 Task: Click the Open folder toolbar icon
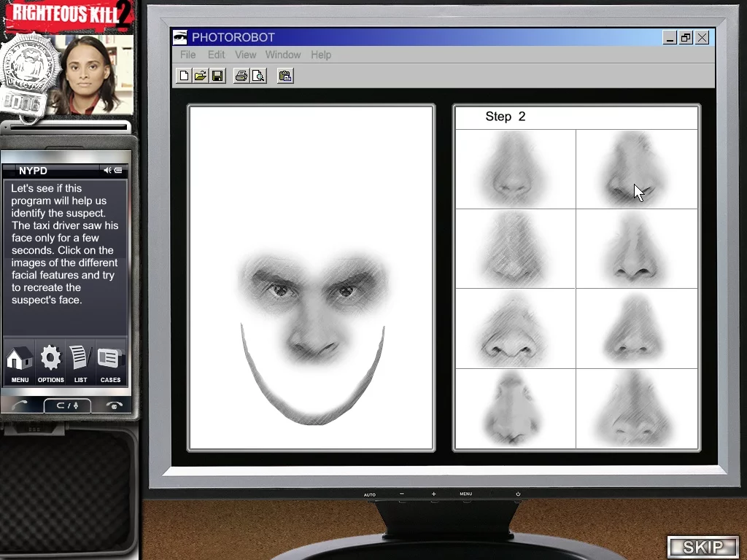201,76
